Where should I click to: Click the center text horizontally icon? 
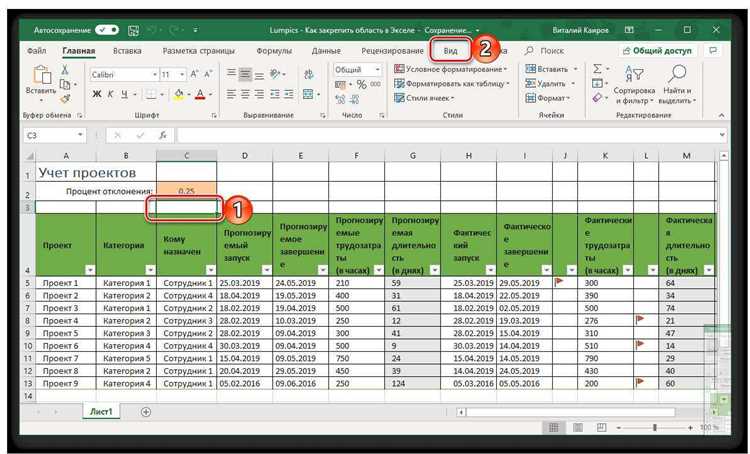coord(245,95)
